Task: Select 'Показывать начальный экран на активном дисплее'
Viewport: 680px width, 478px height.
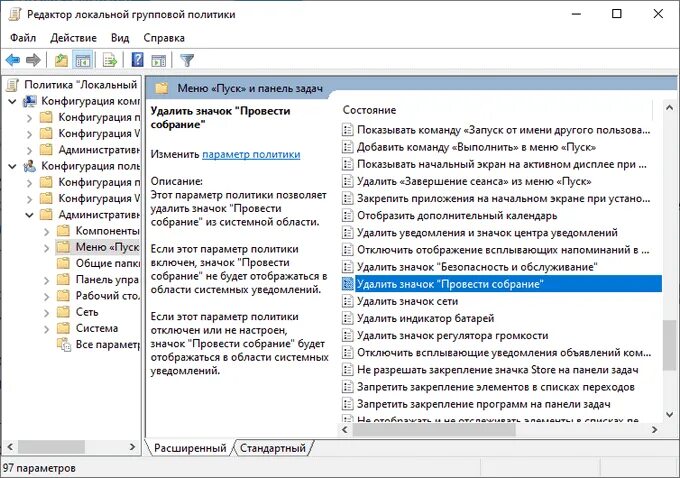Action: pos(502,164)
